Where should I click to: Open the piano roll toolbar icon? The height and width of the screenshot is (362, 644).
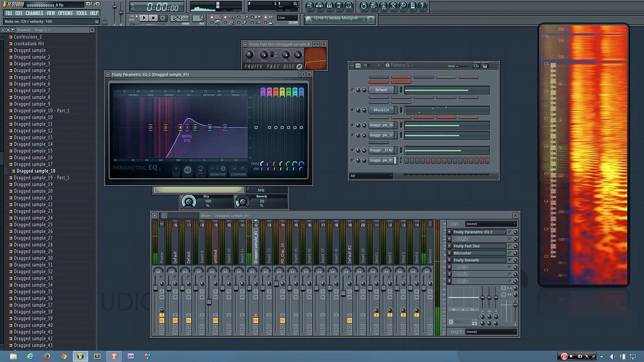pos(330,6)
